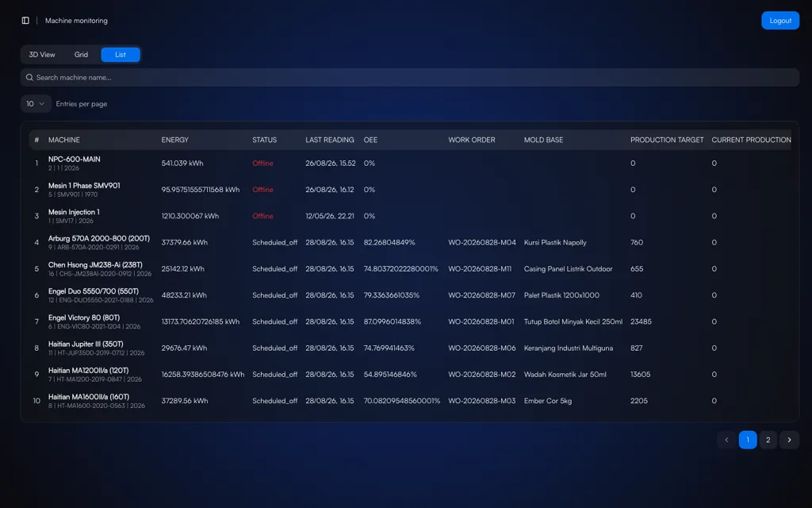Click Machine monitoring page title
812x508 pixels.
pyautogui.click(x=76, y=21)
